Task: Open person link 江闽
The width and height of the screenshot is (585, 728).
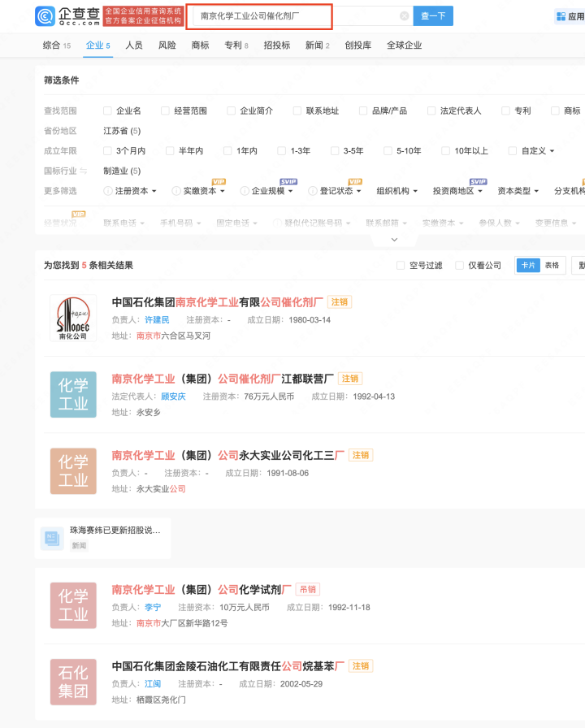Action: tap(153, 684)
